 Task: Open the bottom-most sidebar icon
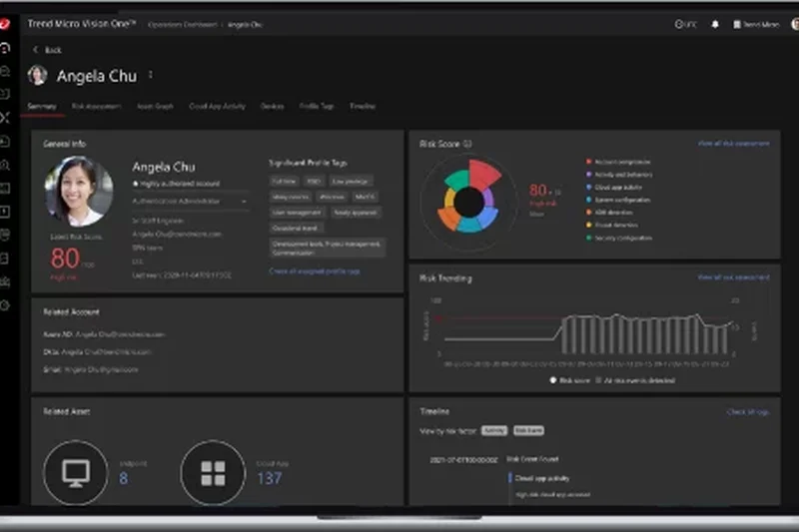[5, 305]
